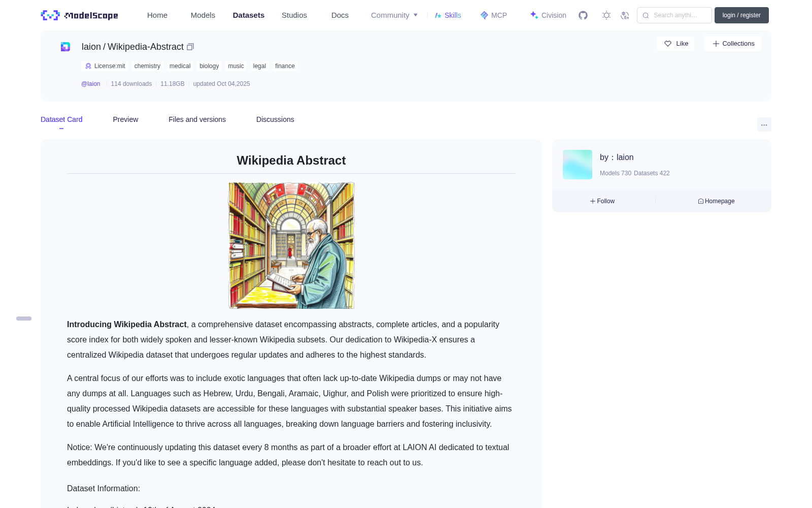Open the Civision page
The width and height of the screenshot is (812, 508).
pyautogui.click(x=548, y=15)
